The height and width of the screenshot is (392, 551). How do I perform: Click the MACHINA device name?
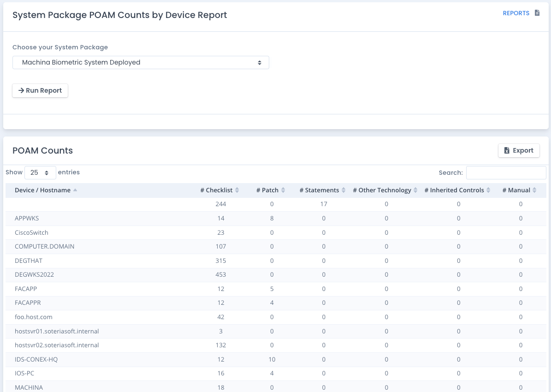click(x=29, y=387)
